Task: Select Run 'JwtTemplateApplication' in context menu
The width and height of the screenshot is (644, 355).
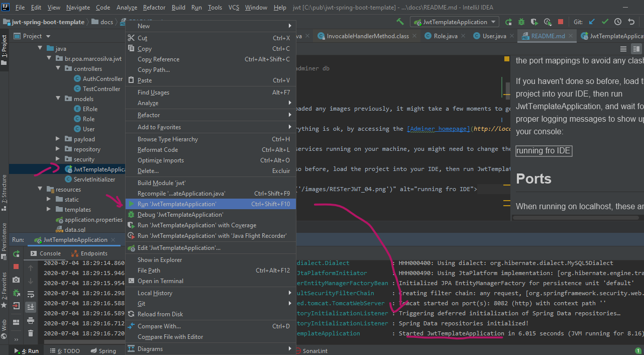Action: pos(177,204)
